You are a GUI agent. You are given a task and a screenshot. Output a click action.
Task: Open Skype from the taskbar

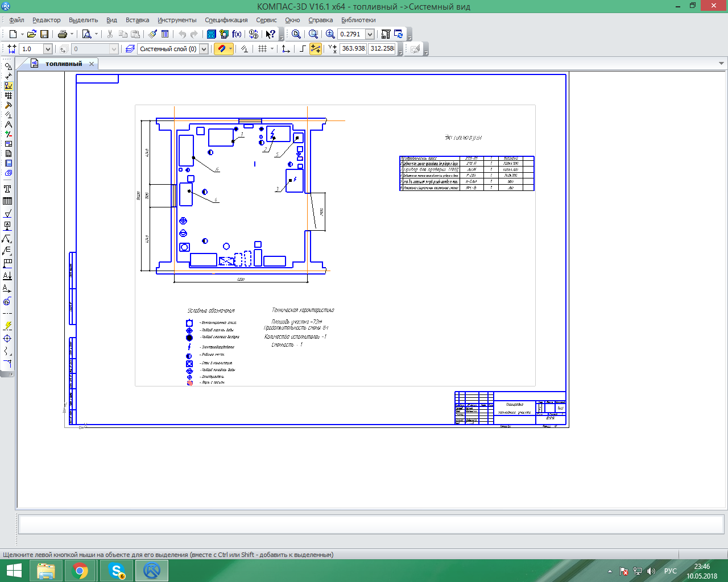[117, 570]
